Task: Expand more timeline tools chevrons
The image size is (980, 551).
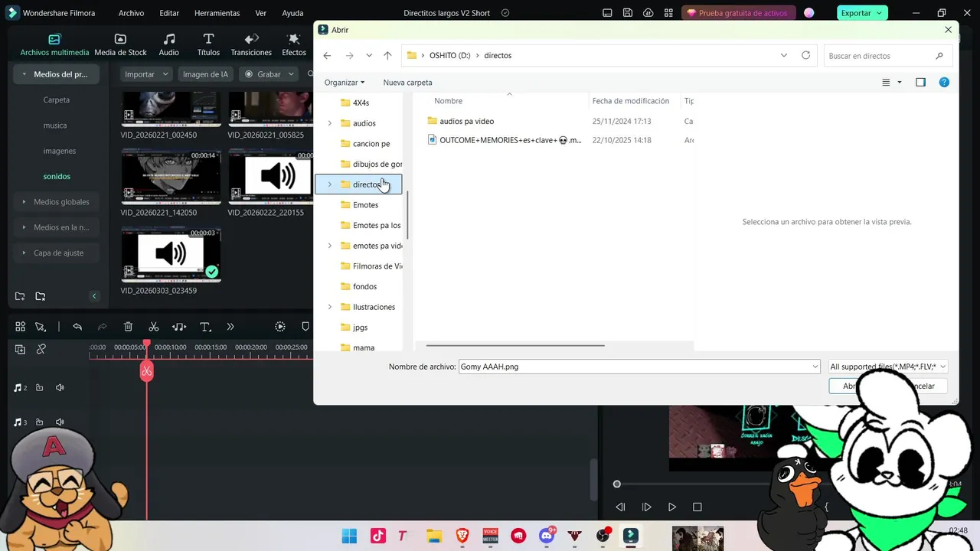Action: pyautogui.click(x=230, y=327)
